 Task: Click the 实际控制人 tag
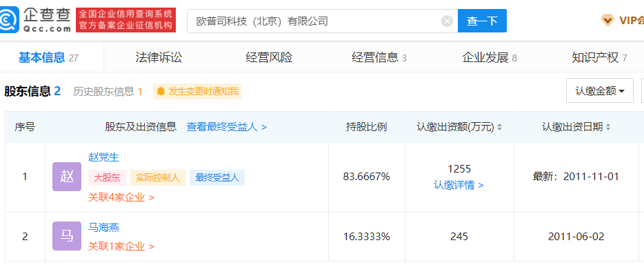pyautogui.click(x=158, y=177)
